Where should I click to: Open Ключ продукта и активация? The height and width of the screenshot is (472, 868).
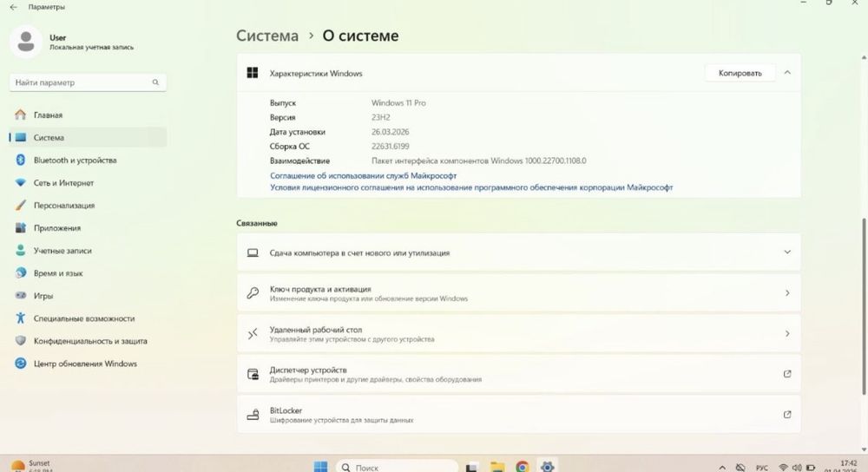pyautogui.click(x=519, y=293)
